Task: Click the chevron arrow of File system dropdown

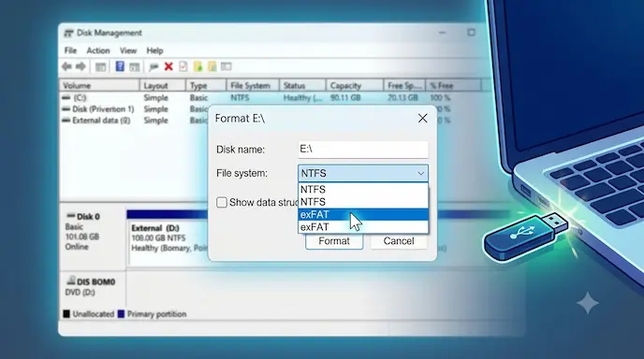Action: click(x=420, y=174)
